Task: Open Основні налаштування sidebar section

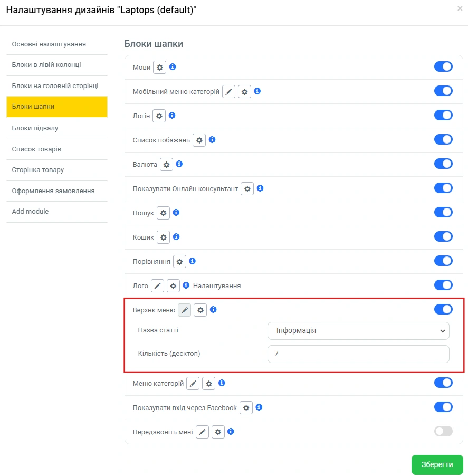Action: 49,44
